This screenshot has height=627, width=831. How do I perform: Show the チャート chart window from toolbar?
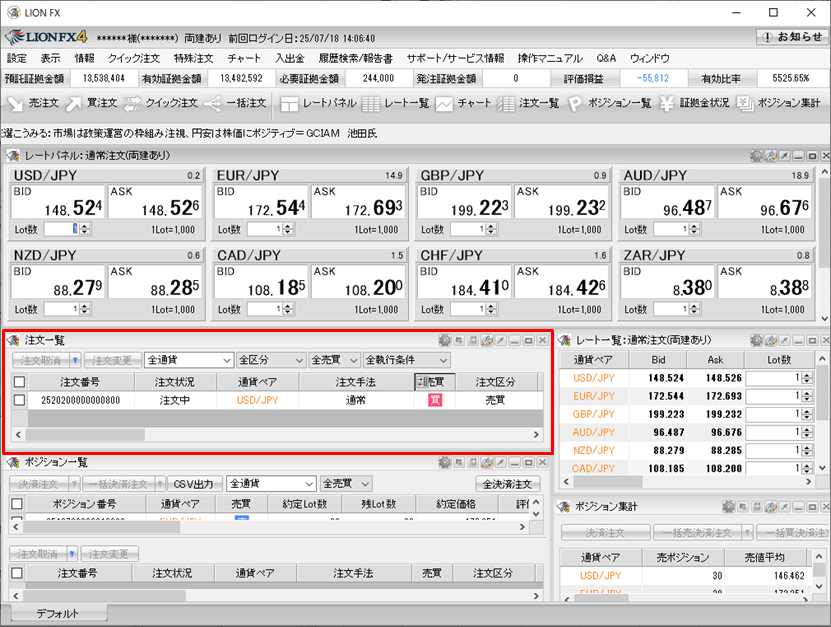(x=462, y=103)
